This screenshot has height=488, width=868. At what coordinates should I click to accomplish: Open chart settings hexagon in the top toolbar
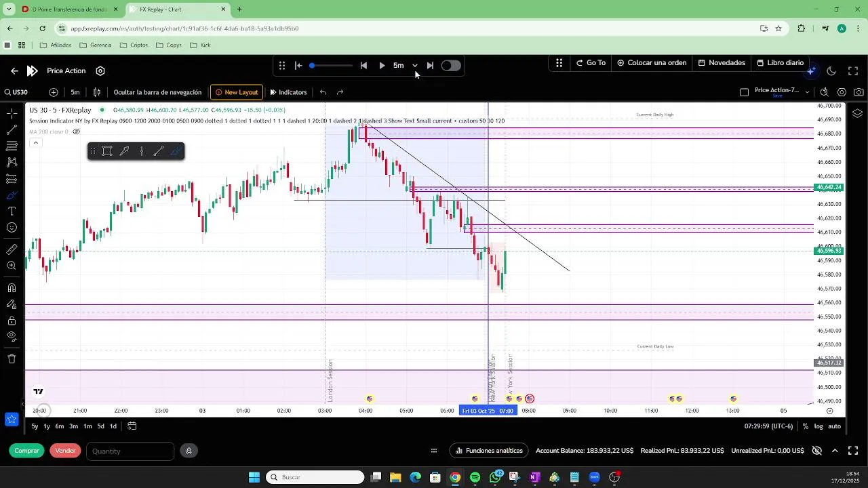click(x=842, y=92)
